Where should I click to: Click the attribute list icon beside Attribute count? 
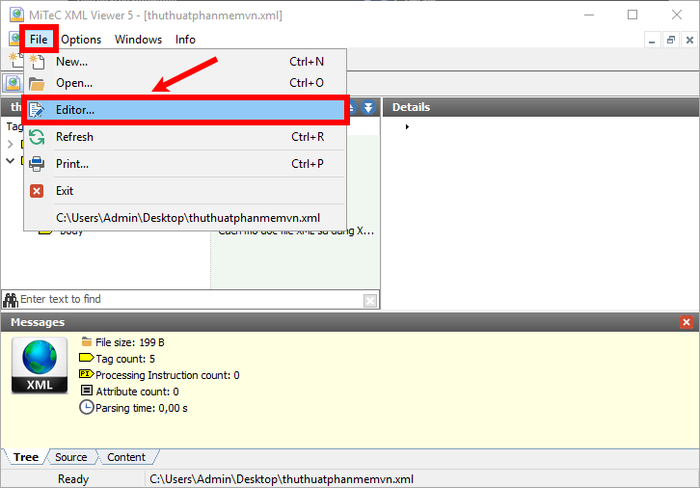coord(87,391)
